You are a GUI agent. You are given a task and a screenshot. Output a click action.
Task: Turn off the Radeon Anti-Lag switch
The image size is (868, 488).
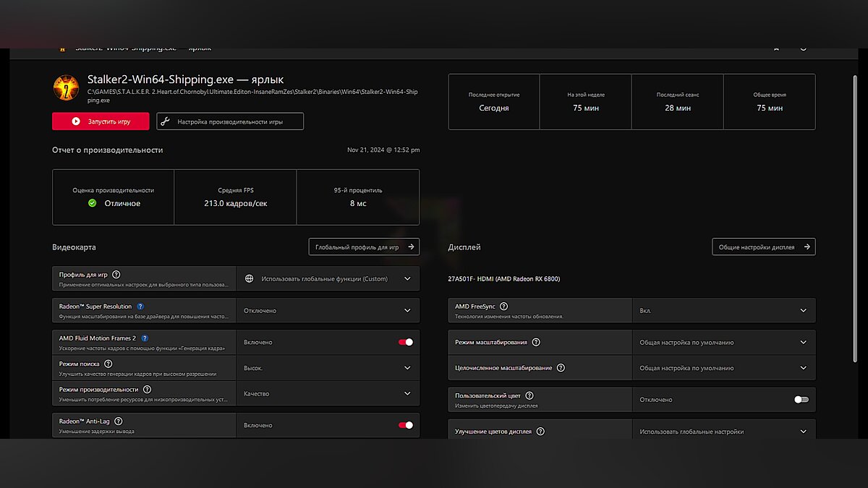[406, 425]
